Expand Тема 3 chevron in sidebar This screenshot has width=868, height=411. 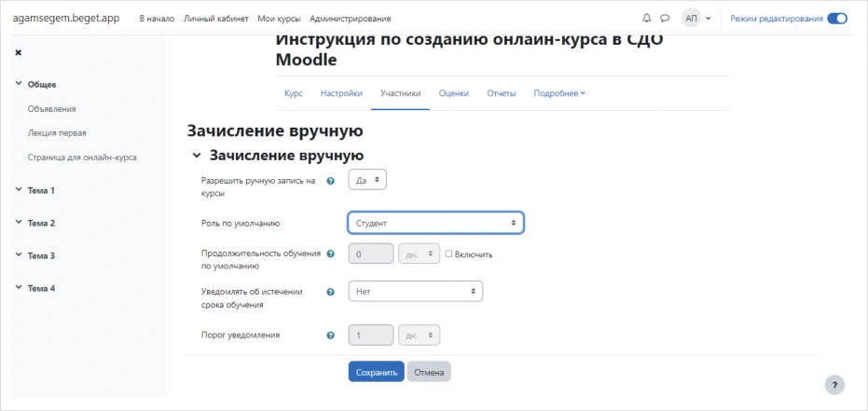pos(19,255)
